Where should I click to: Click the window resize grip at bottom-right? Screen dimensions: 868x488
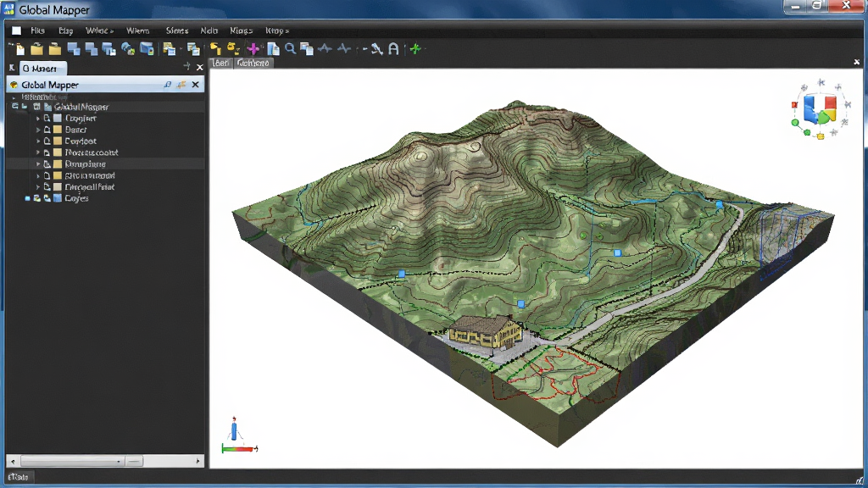point(859,480)
